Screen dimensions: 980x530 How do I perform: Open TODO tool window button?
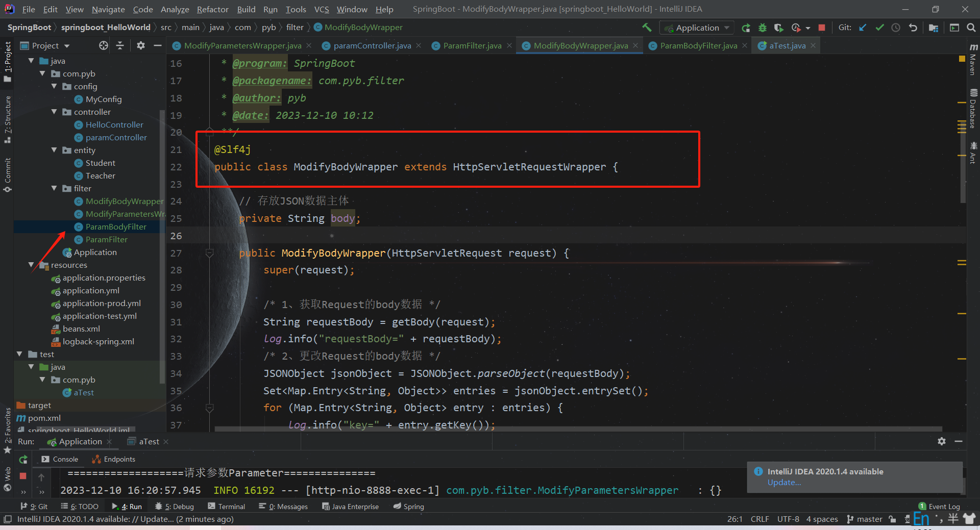(80, 507)
